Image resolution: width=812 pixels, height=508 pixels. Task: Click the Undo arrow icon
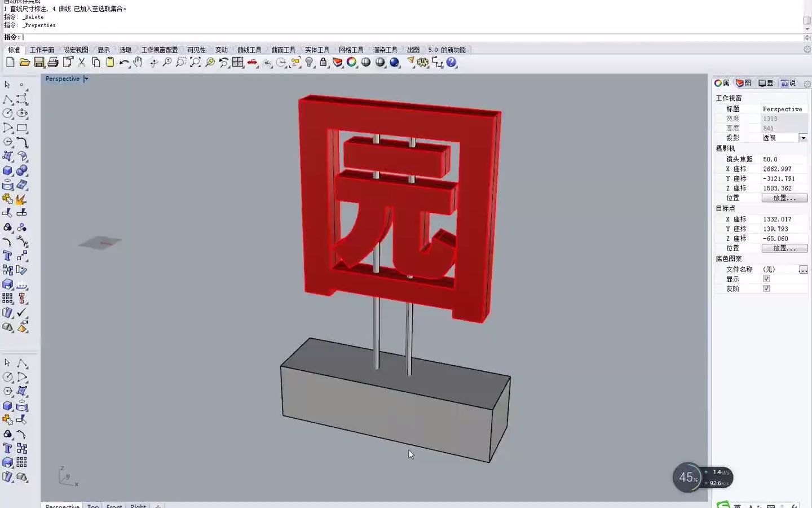point(124,63)
